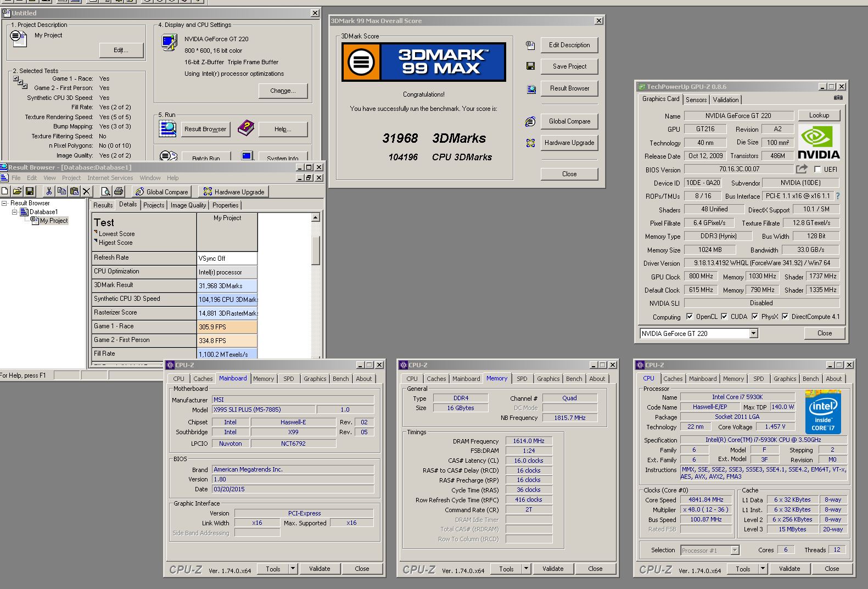Click the Global Compare icon in score window
Image resolution: width=868 pixels, height=589 pixels.
(530, 121)
